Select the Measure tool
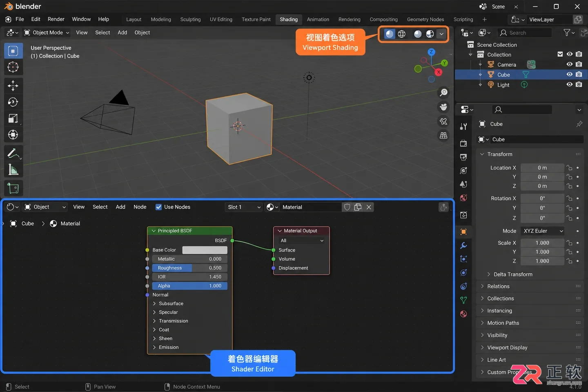This screenshot has height=392, width=588. point(13,170)
